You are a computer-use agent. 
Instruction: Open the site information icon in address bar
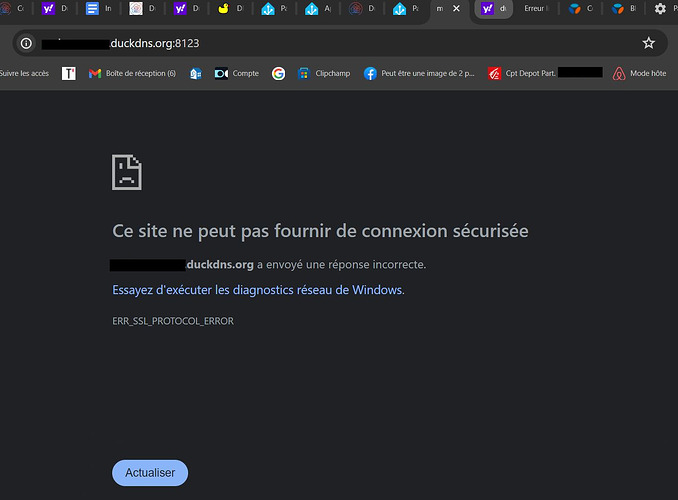[x=26, y=43]
